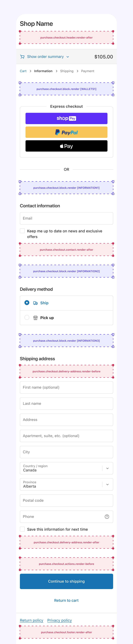Open the Province dropdown
The height and width of the screenshot is (644, 133).
(66, 484)
